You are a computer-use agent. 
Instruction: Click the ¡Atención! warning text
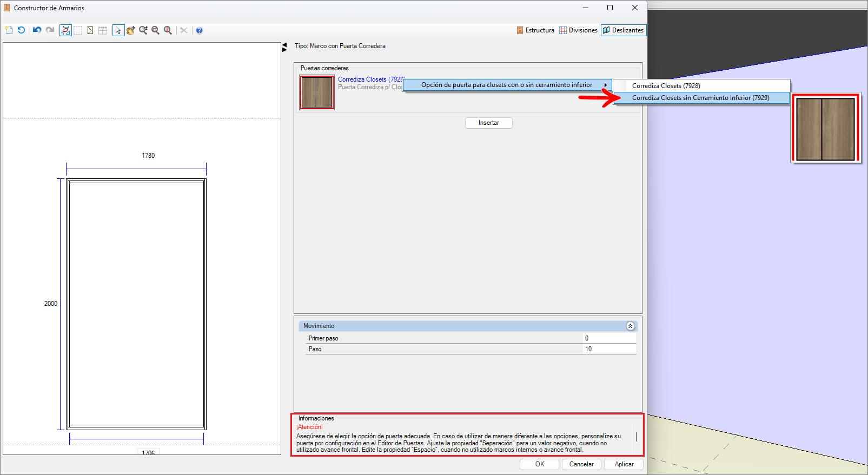309,427
